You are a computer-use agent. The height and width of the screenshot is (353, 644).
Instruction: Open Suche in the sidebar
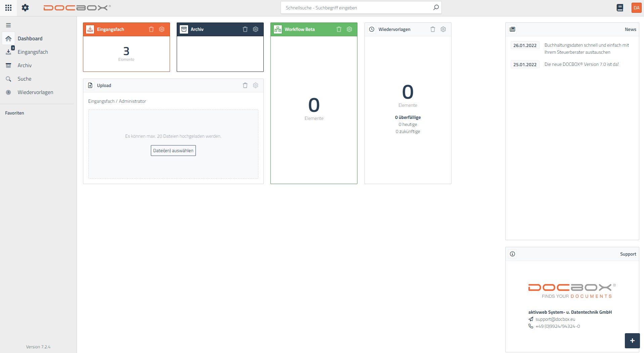25,79
